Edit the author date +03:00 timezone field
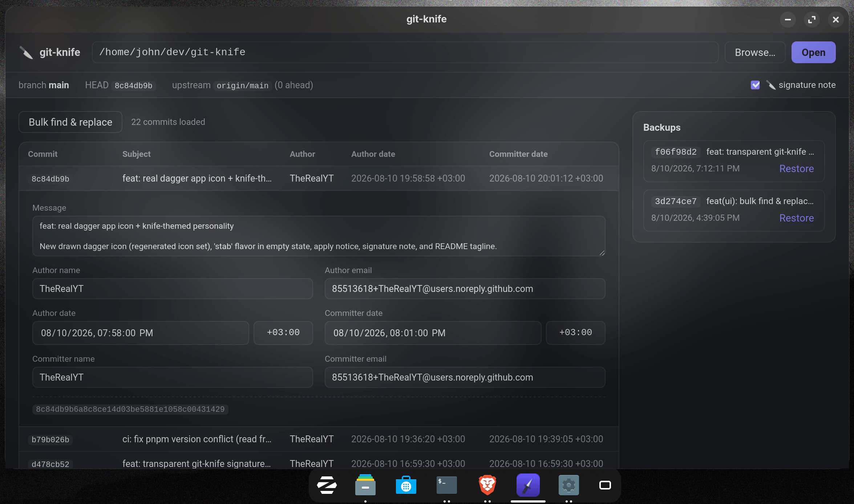 [x=283, y=333]
